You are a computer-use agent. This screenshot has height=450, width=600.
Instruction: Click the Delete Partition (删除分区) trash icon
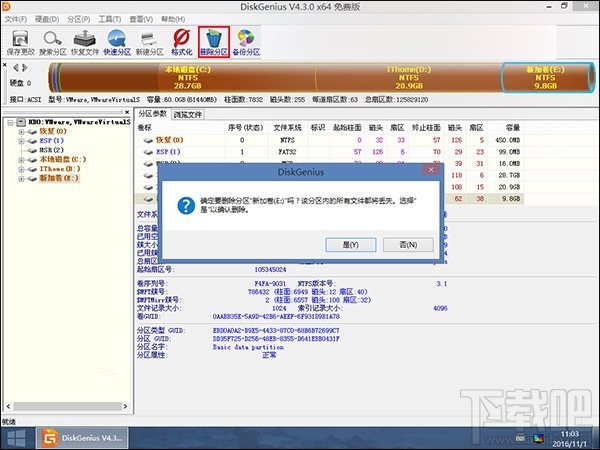[214, 42]
